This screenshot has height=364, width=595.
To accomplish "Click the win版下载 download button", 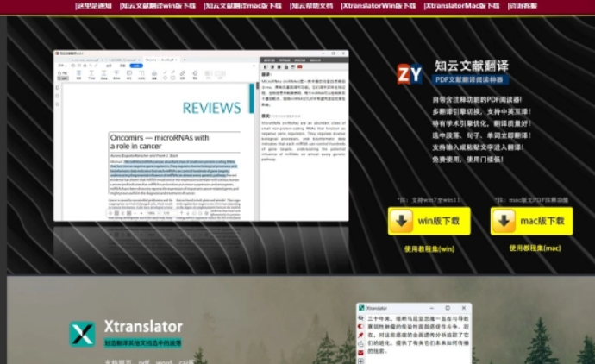I will (429, 221).
